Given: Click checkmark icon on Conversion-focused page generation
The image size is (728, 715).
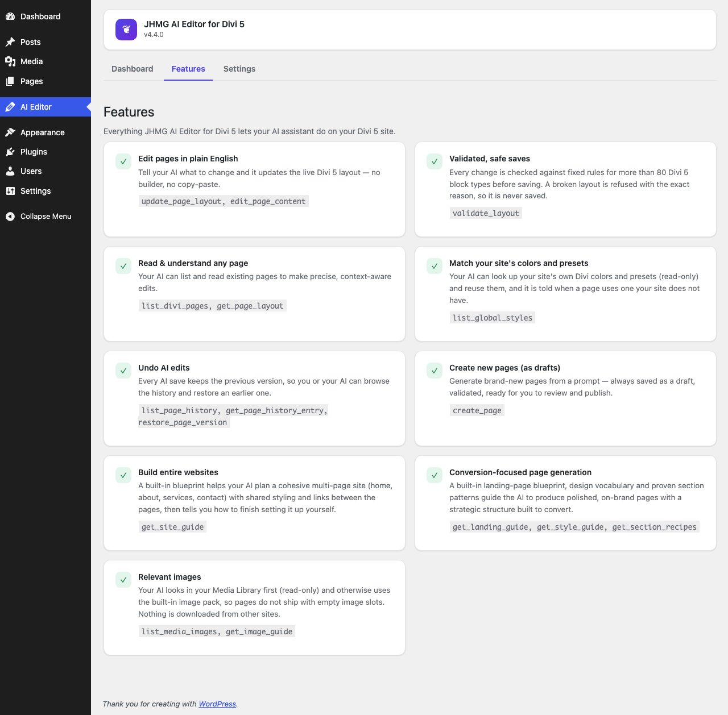Looking at the screenshot, I should pos(435,475).
